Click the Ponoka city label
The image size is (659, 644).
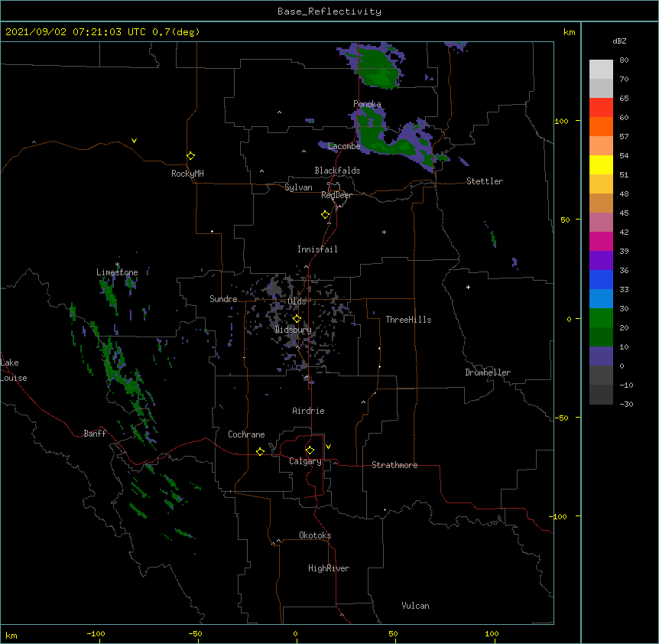click(x=367, y=104)
